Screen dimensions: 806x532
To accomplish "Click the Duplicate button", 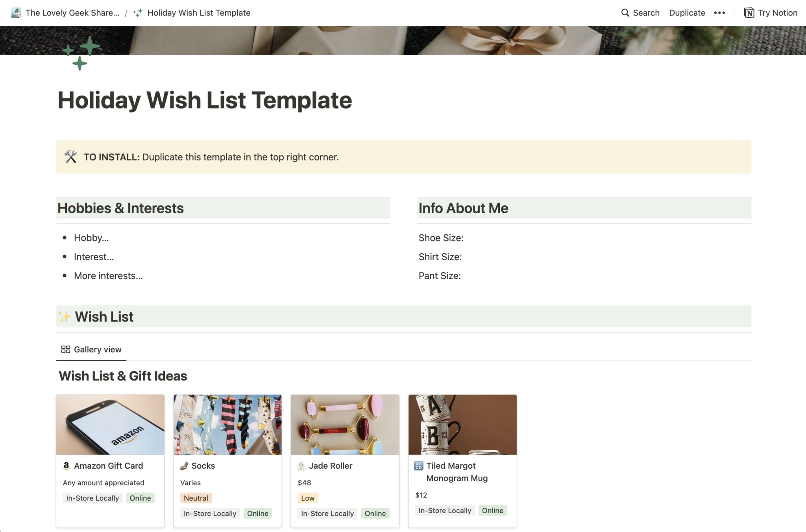I will coord(687,13).
